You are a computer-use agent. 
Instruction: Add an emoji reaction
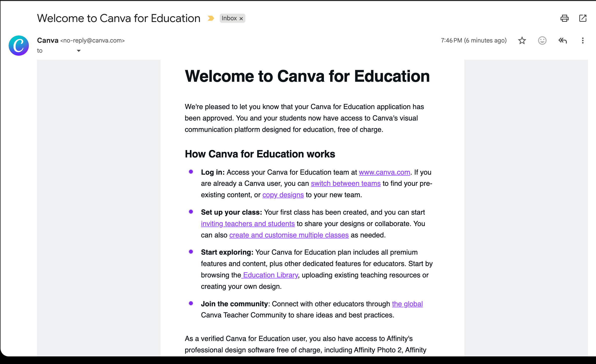point(542,41)
